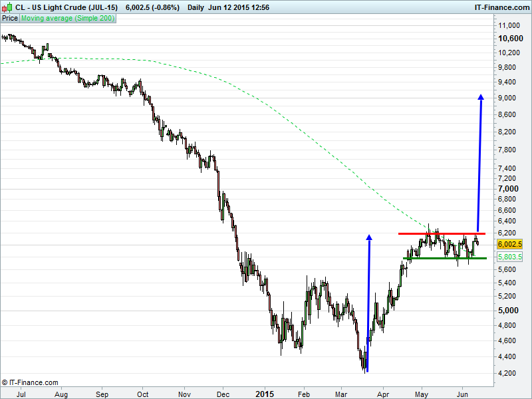The height and width of the screenshot is (399, 532).
Task: Click the candlestick chart icon in title bar
Action: tap(7, 7)
